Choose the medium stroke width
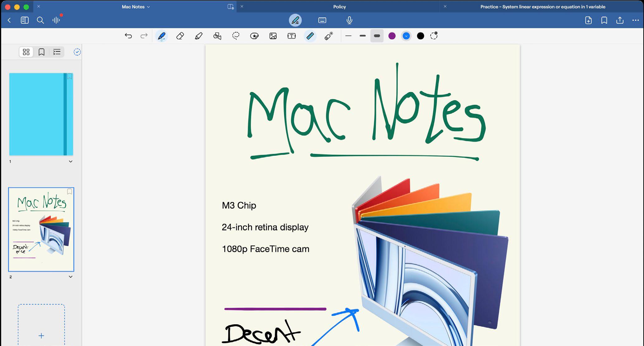The width and height of the screenshot is (644, 346). coord(363,36)
